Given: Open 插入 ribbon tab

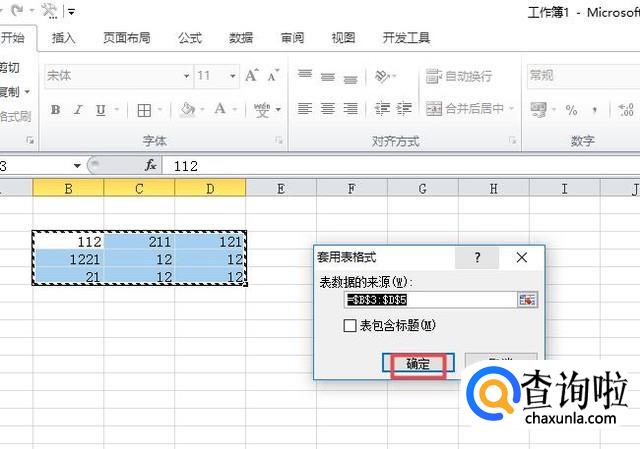Looking at the screenshot, I should click(x=64, y=38).
